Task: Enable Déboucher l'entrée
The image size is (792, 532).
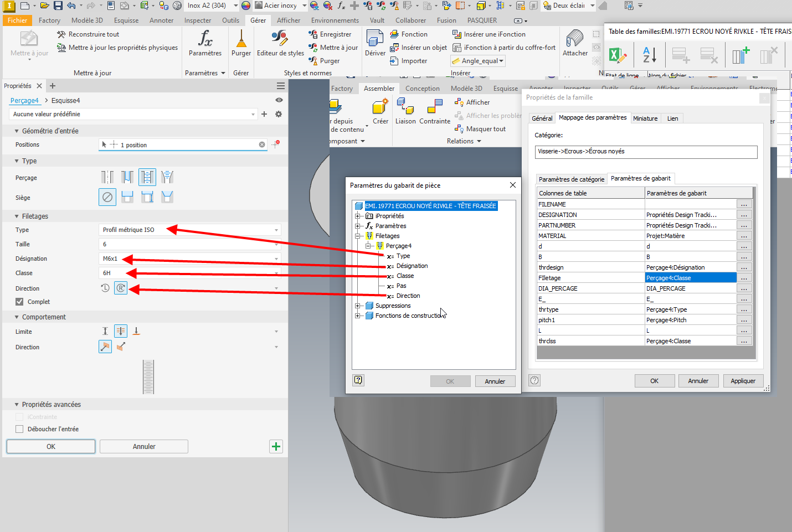Action: [x=19, y=428]
